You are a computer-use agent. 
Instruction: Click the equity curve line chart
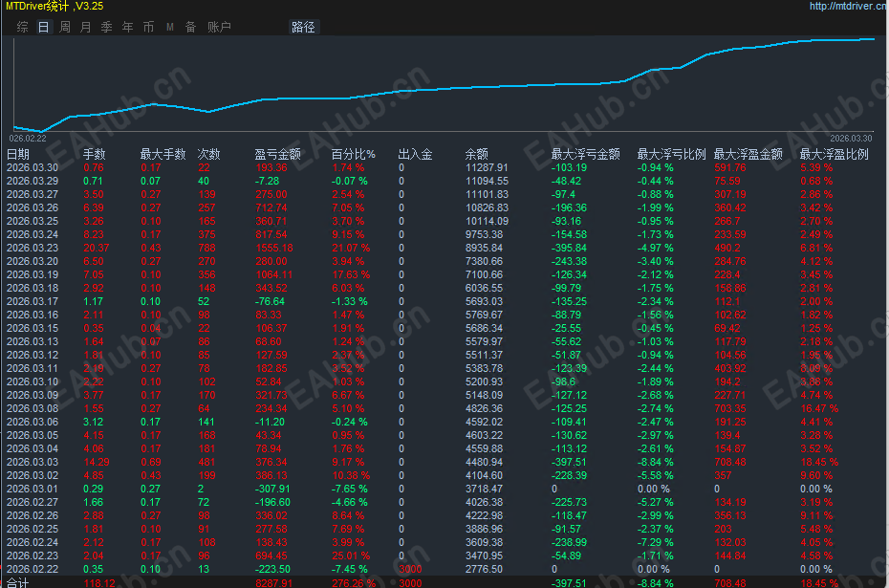444,85
